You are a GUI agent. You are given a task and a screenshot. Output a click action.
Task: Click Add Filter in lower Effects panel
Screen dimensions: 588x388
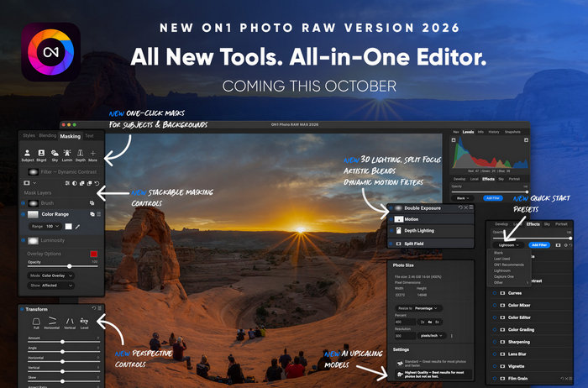click(x=539, y=245)
